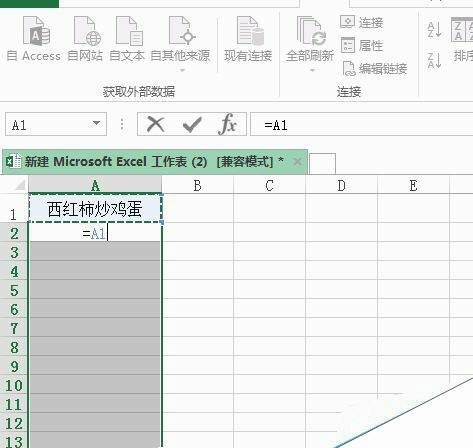
Task: Sort ascending A to Z
Action: (435, 30)
